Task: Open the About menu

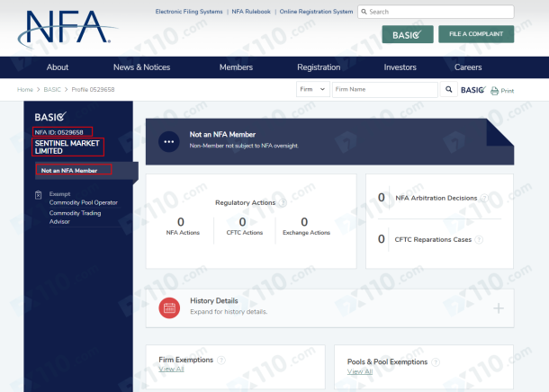Action: coord(58,67)
